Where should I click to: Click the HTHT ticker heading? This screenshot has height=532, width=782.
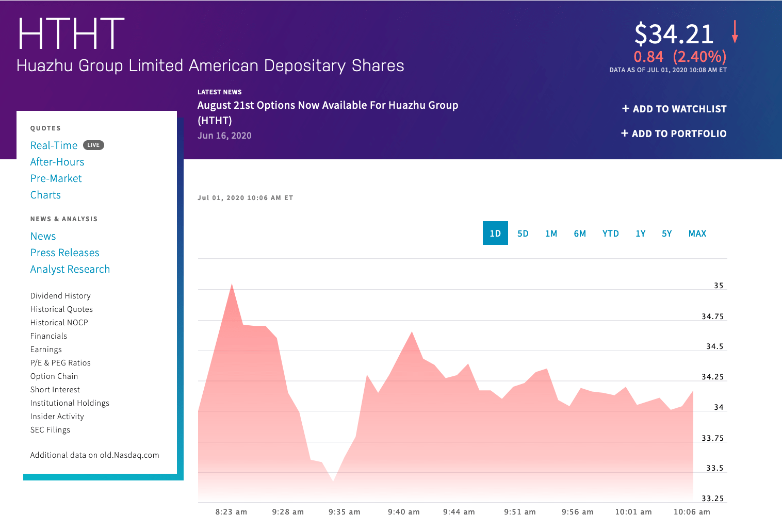click(71, 35)
